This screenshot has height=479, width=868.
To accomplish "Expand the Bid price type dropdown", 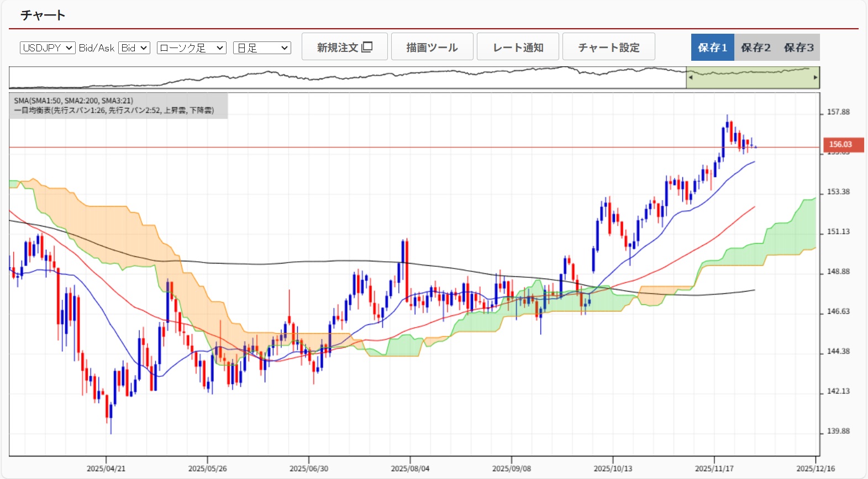I will pos(134,48).
